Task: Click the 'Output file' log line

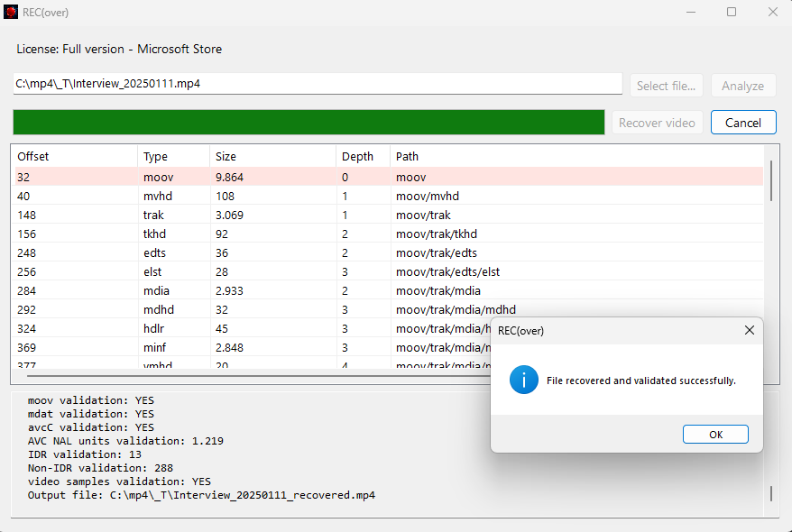Action: click(201, 495)
